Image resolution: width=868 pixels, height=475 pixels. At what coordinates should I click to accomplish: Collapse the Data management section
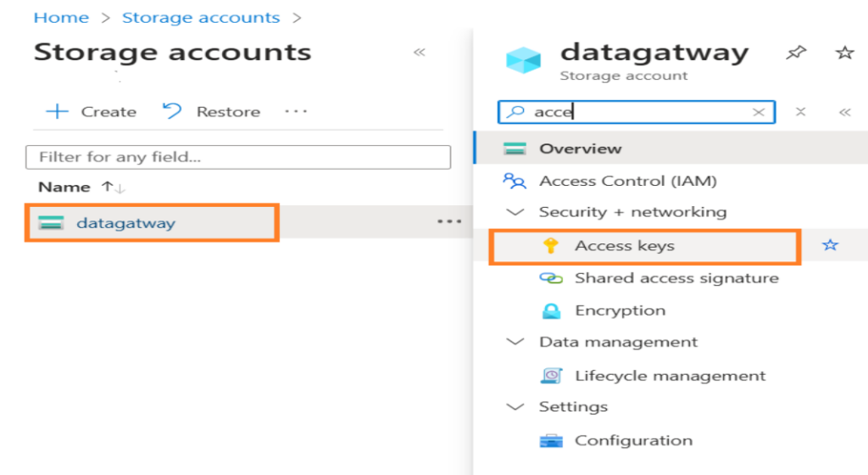click(515, 342)
